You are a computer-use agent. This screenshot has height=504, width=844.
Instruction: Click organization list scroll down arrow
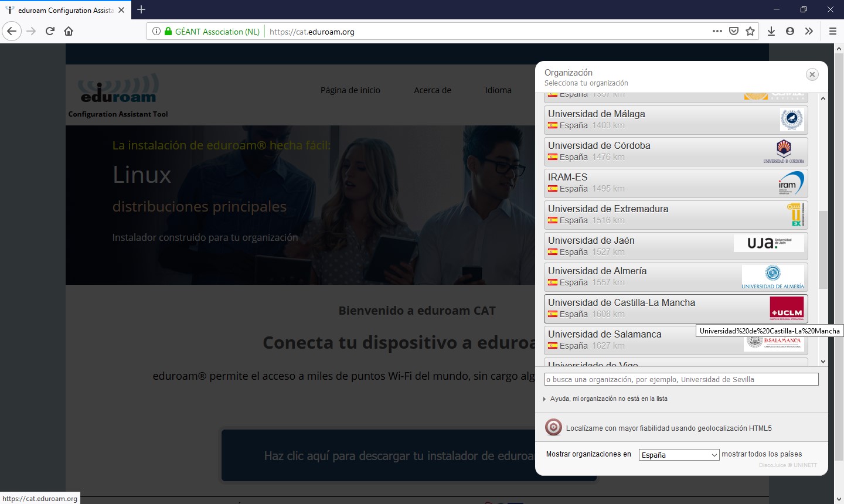(x=823, y=362)
